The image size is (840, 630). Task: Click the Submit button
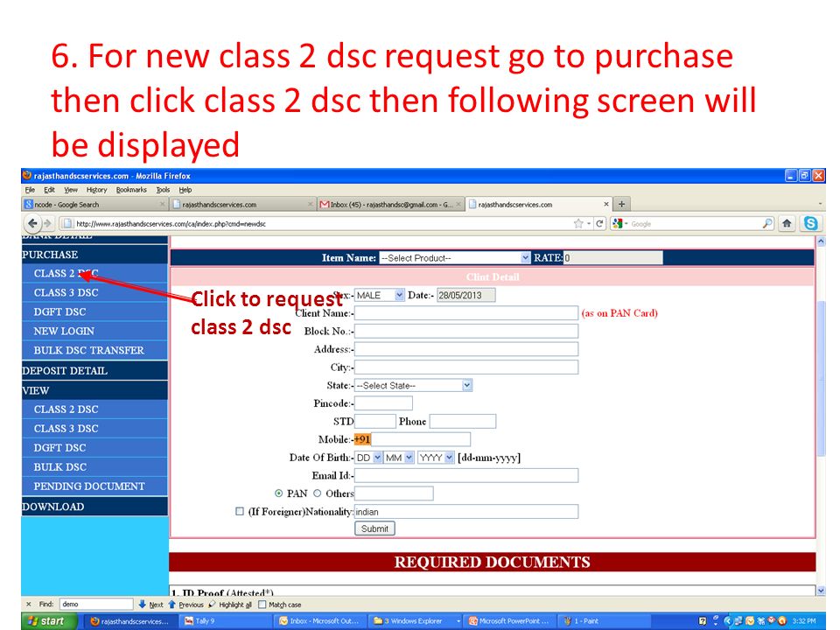click(374, 528)
